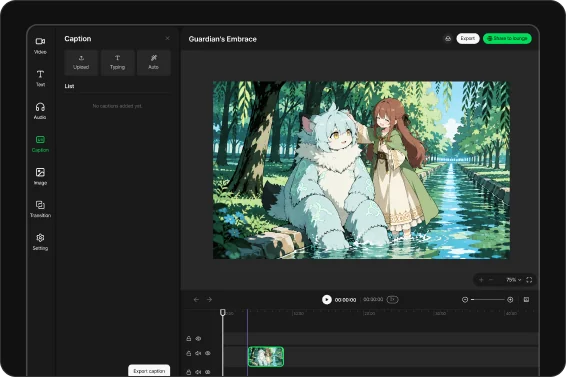566x377 pixels.
Task: Open the Audio panel in sidebar
Action: coord(40,111)
